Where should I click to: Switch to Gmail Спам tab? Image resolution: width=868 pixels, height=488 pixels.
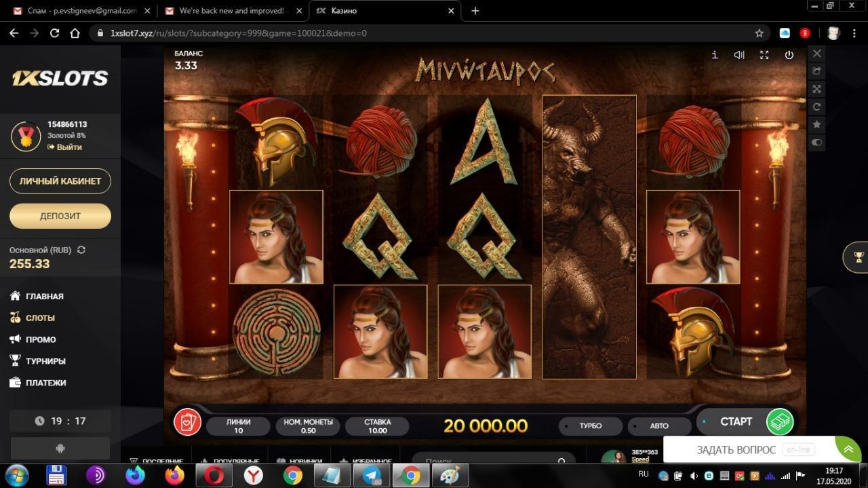click(x=81, y=11)
